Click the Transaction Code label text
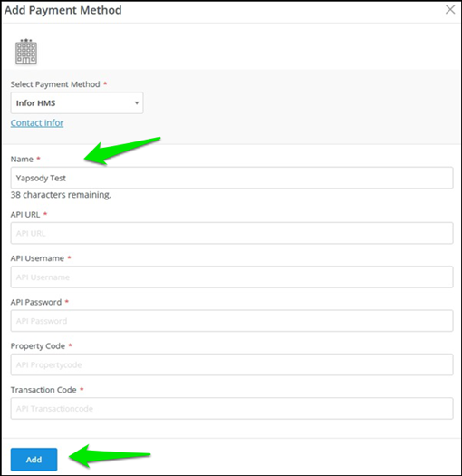 point(43,390)
